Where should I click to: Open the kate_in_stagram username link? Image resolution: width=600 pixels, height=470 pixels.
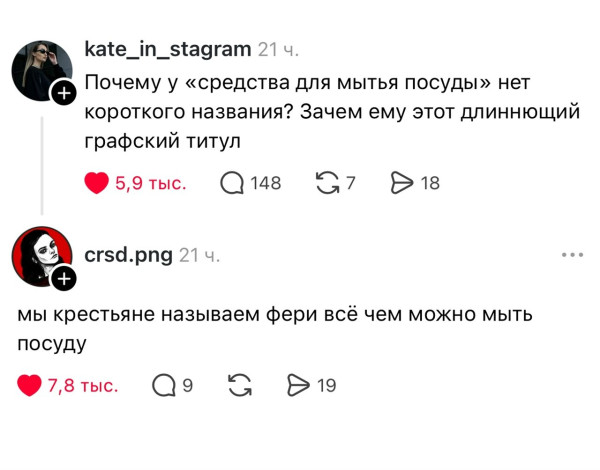click(x=167, y=50)
